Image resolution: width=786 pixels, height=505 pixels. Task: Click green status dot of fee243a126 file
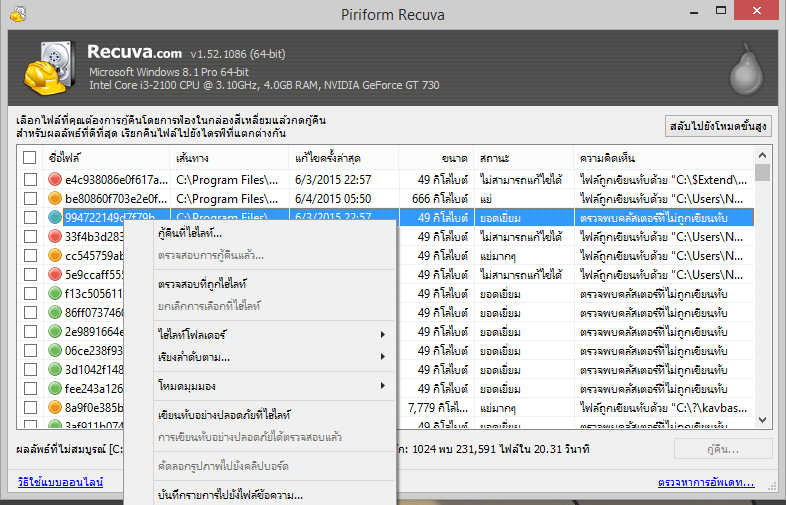pyautogui.click(x=55, y=389)
